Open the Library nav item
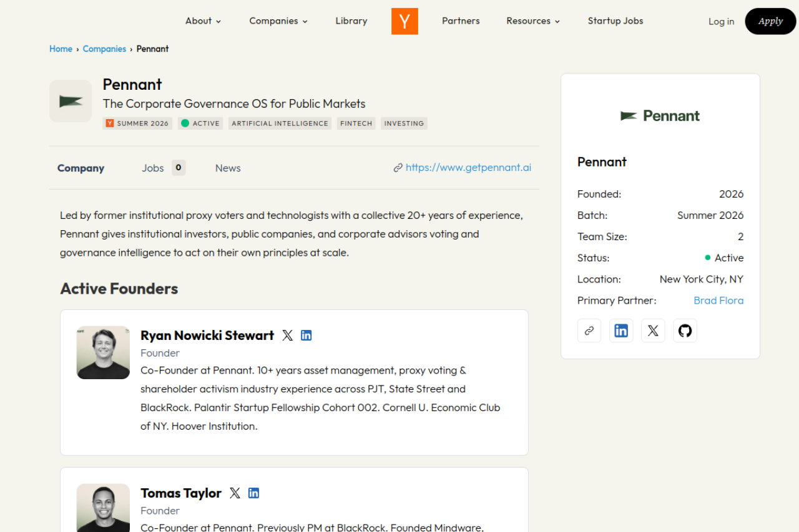Viewport: 799px width, 532px height. coord(351,21)
